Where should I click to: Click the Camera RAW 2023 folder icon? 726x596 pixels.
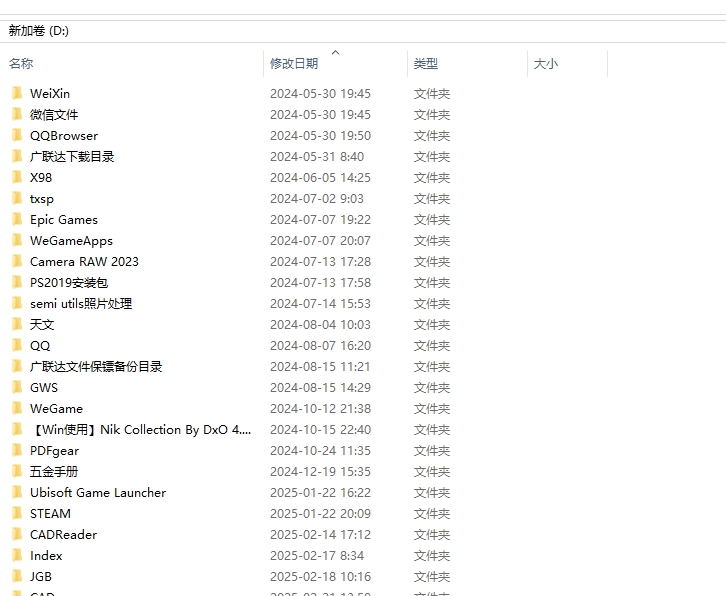click(x=17, y=262)
